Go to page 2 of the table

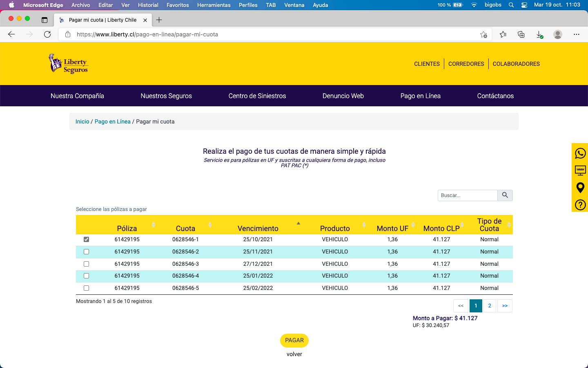(490, 306)
